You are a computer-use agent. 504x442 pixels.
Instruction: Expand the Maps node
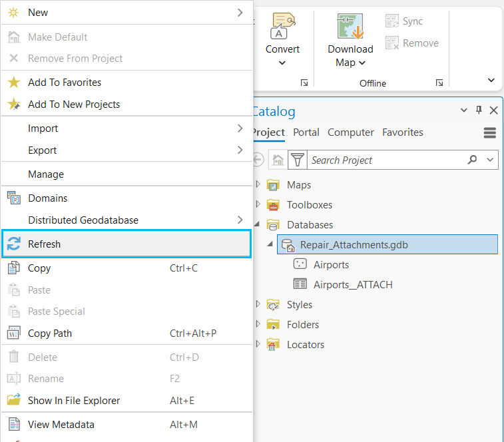[x=258, y=184]
